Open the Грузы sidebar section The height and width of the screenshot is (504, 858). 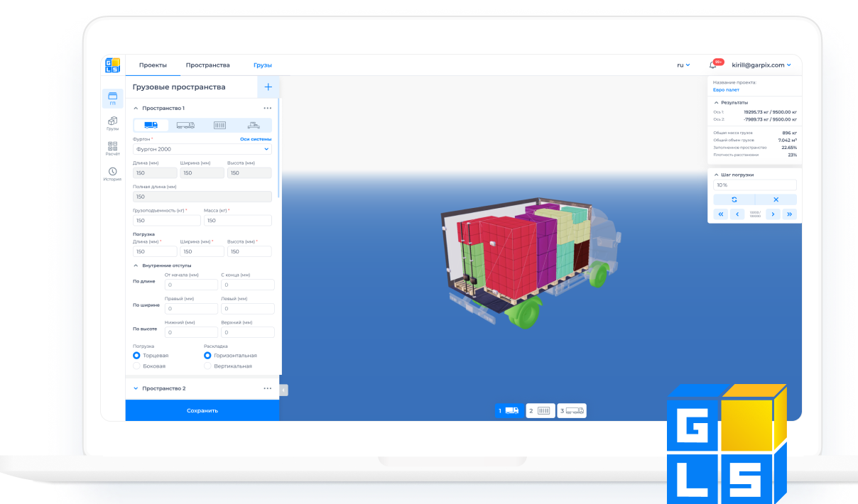[112, 124]
